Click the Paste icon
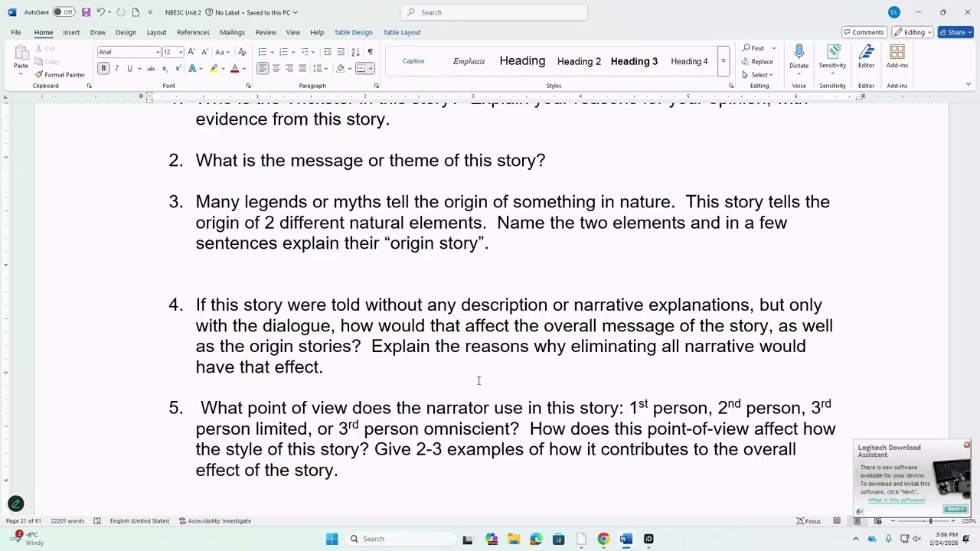Image resolution: width=980 pixels, height=551 pixels. click(x=21, y=54)
